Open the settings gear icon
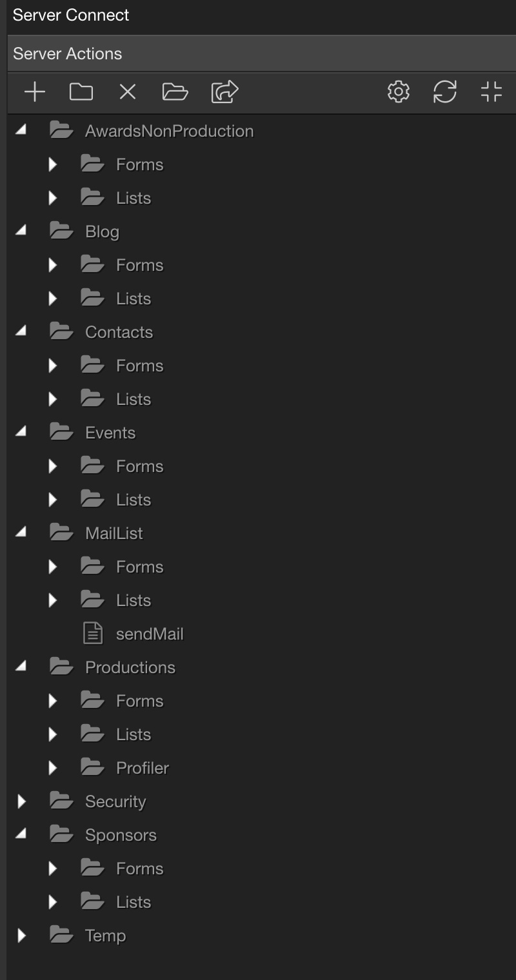The height and width of the screenshot is (980, 516). point(399,92)
